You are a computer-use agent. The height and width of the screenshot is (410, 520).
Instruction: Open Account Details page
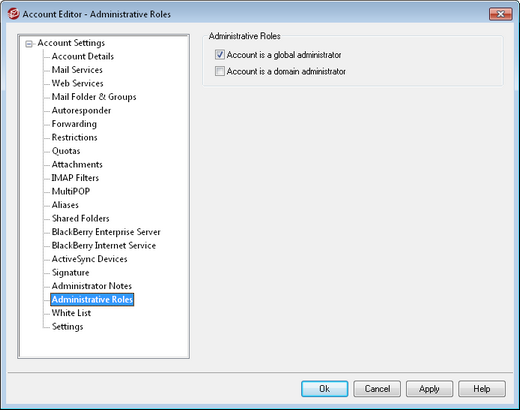pyautogui.click(x=83, y=56)
